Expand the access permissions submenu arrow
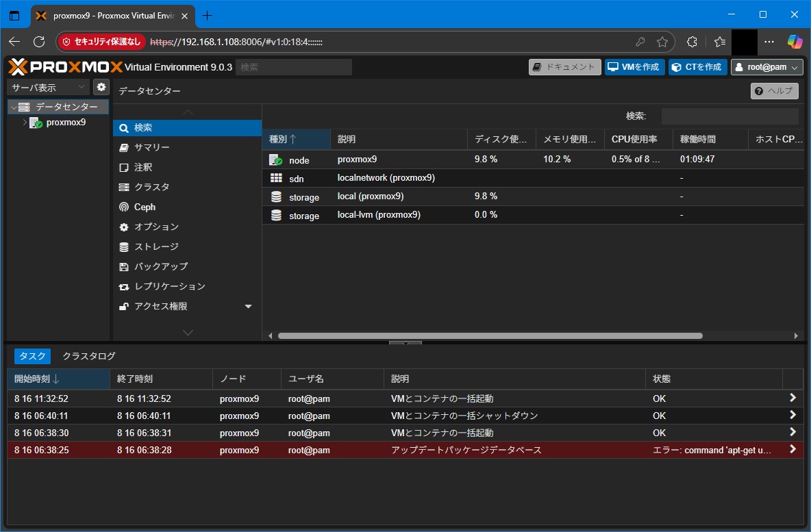811x532 pixels. (248, 307)
